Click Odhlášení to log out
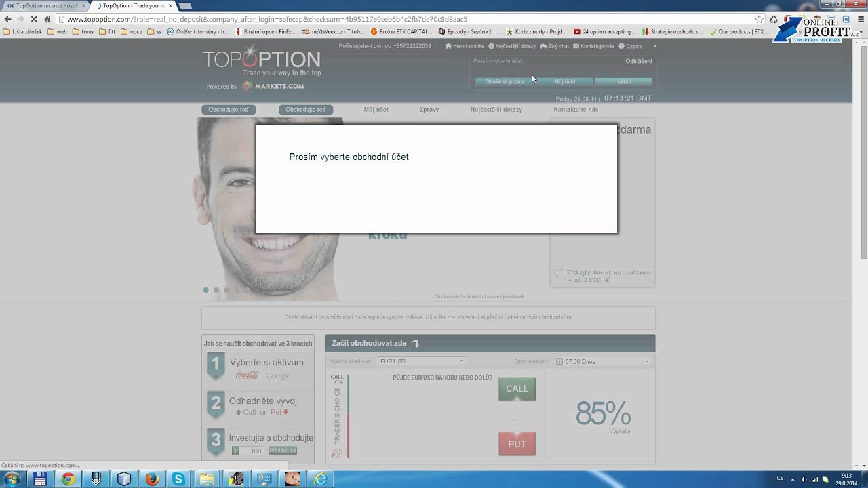This screenshot has width=868, height=488. (639, 61)
